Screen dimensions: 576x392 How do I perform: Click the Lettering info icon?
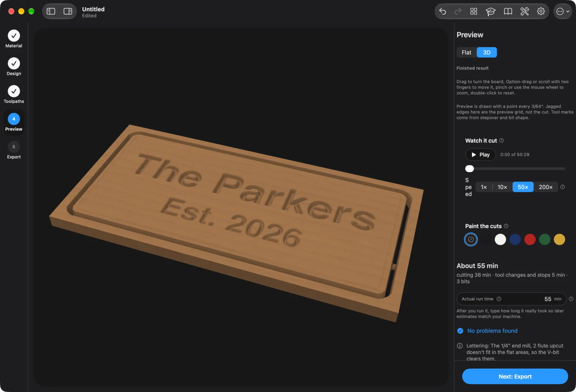[460, 346]
